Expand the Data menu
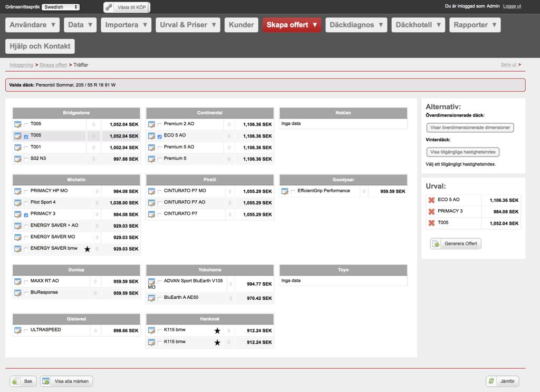The image size is (540, 392). [80, 25]
